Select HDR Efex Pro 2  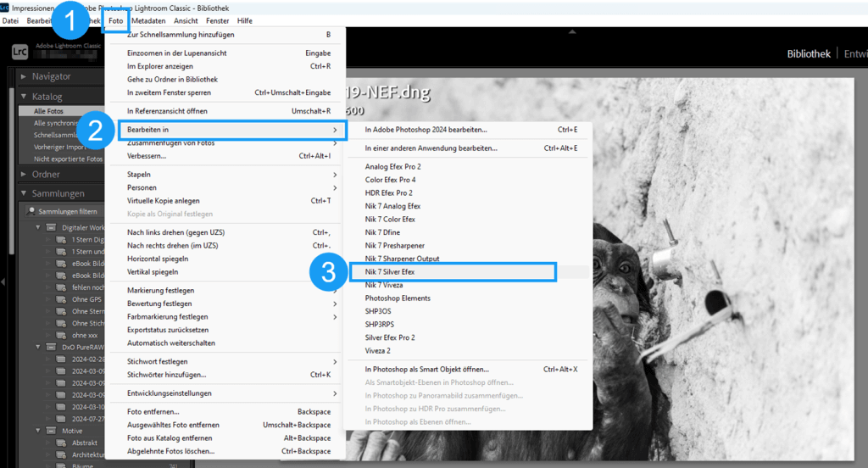coord(470,193)
